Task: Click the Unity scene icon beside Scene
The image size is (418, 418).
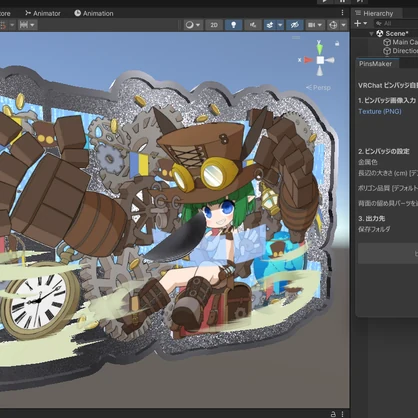Action: tap(380, 33)
